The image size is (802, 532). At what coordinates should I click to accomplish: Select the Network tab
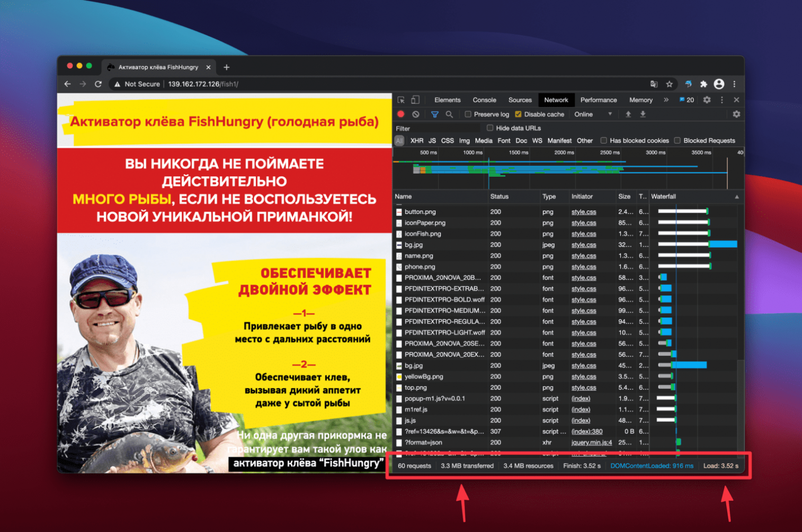point(556,100)
